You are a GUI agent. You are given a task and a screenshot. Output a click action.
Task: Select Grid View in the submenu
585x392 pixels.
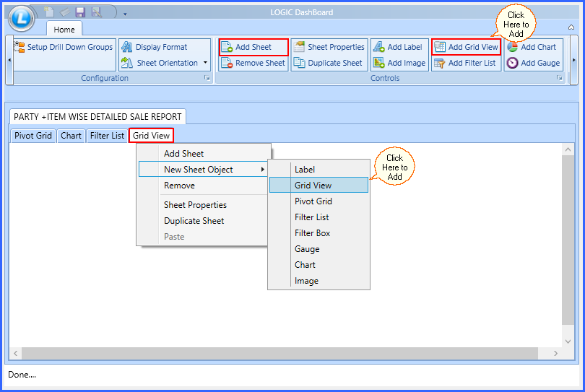319,185
